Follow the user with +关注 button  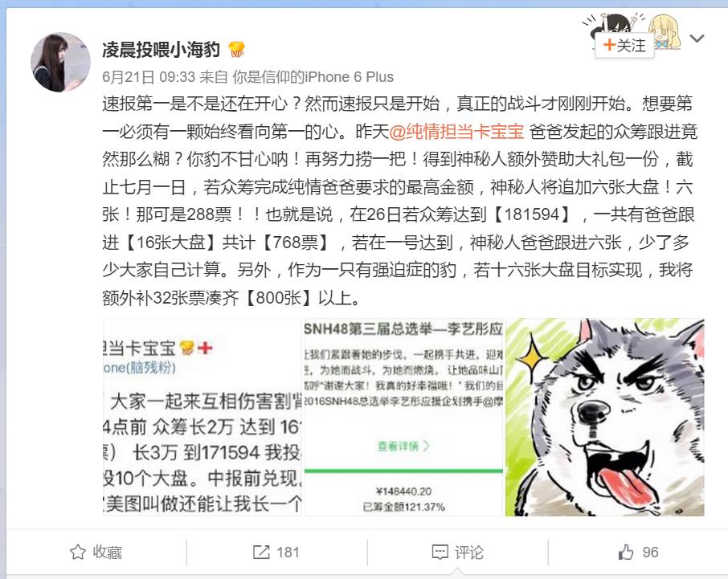click(x=624, y=46)
